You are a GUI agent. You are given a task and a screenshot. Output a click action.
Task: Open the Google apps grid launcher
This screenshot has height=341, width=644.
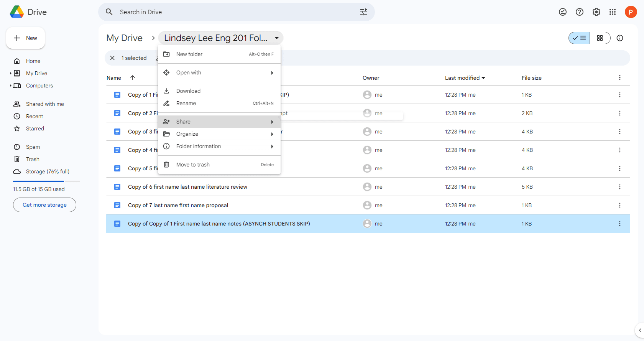[x=613, y=12]
